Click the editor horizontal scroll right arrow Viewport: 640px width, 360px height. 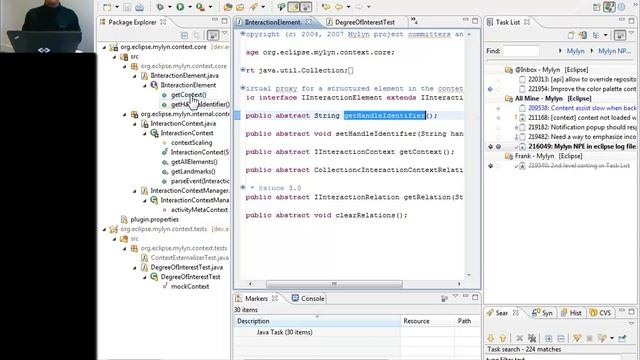(459, 284)
